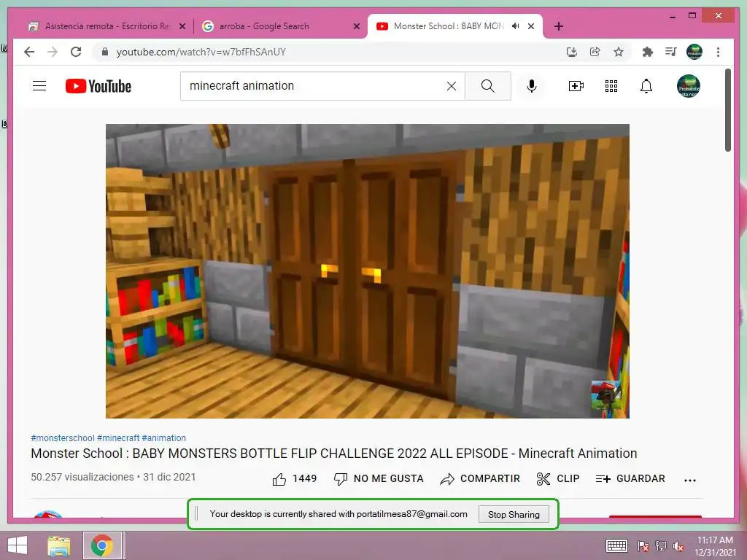Go back with the browser back arrow

coord(29,52)
